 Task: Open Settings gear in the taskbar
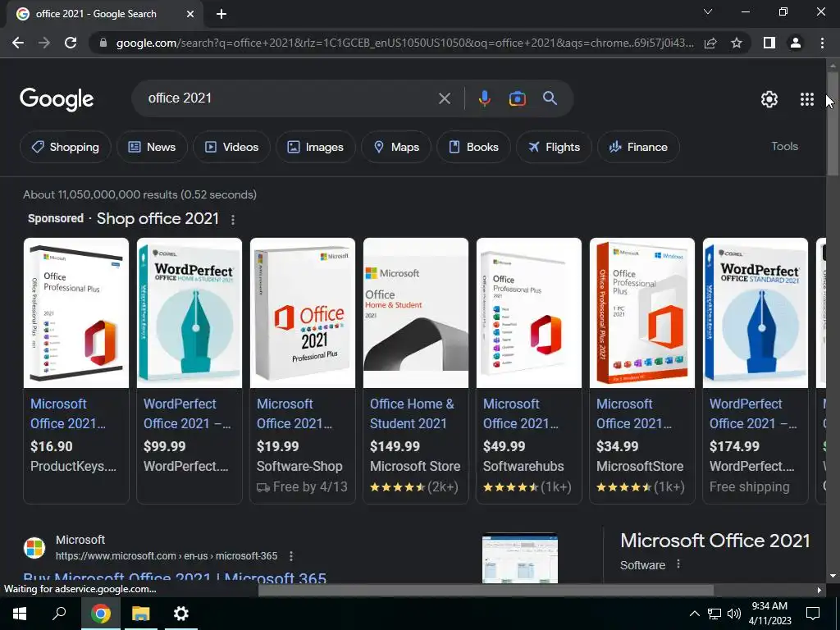(x=181, y=614)
